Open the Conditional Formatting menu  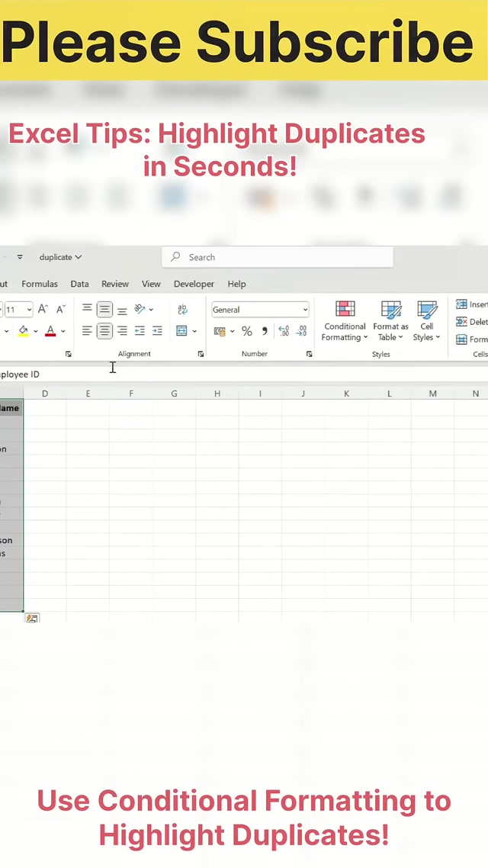(x=345, y=320)
